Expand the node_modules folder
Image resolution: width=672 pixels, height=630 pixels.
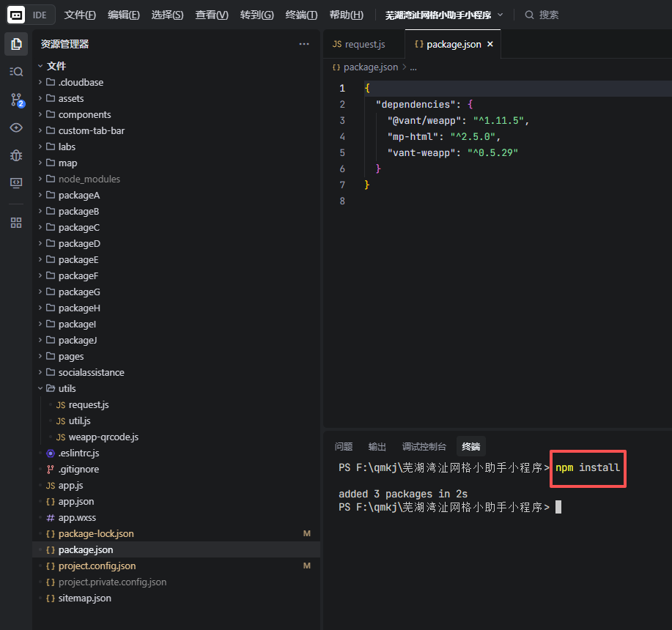coord(89,179)
